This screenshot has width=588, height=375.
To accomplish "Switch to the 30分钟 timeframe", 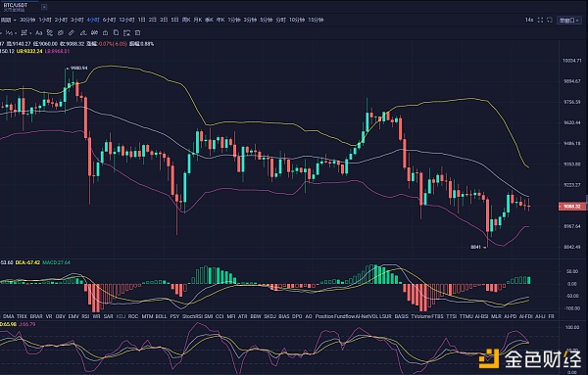I will 27,20.
